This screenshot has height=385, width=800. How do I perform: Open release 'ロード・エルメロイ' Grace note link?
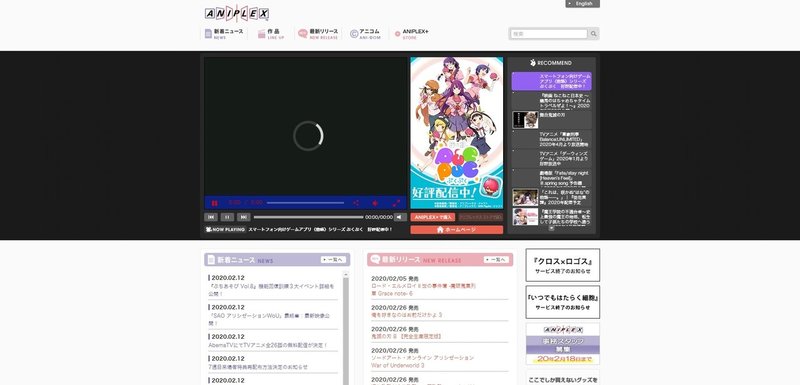[423, 290]
